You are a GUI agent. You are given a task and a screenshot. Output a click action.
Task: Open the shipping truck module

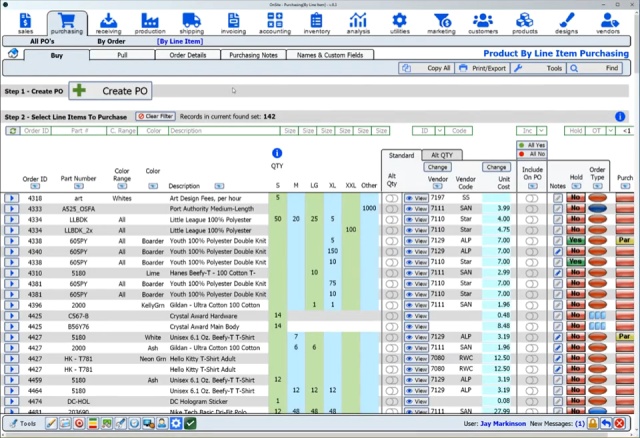tap(191, 20)
